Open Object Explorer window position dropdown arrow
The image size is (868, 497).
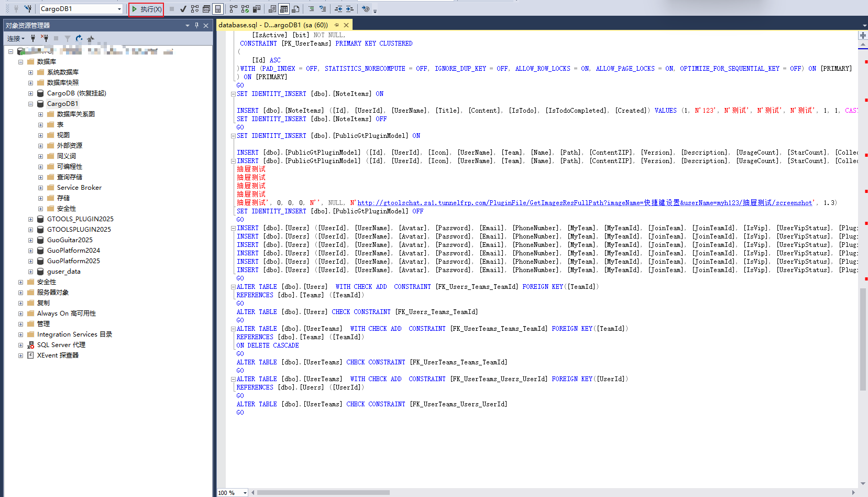(188, 25)
